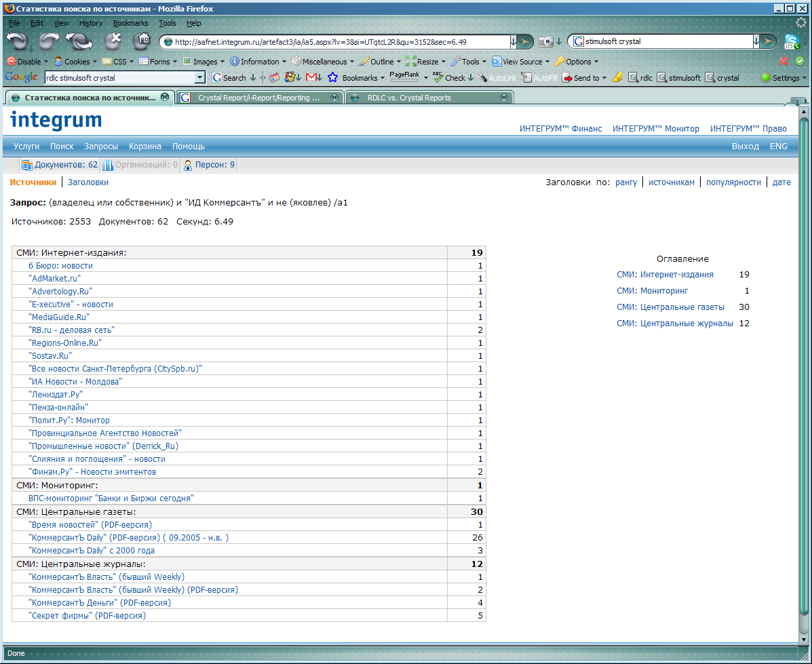Screen dimensions: 812x664
Task: Click the Услуги menu item
Action: point(26,146)
